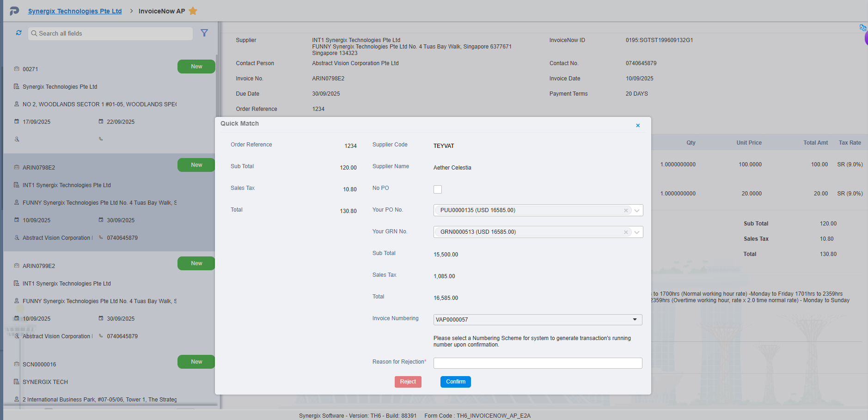868x420 pixels.
Task: Click the Reason for Rejection input field
Action: click(x=538, y=363)
